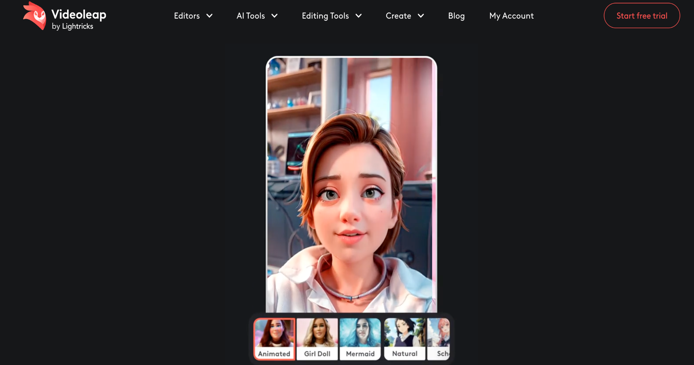Open the Editing Tools menu
This screenshot has width=694, height=365.
[x=325, y=16]
